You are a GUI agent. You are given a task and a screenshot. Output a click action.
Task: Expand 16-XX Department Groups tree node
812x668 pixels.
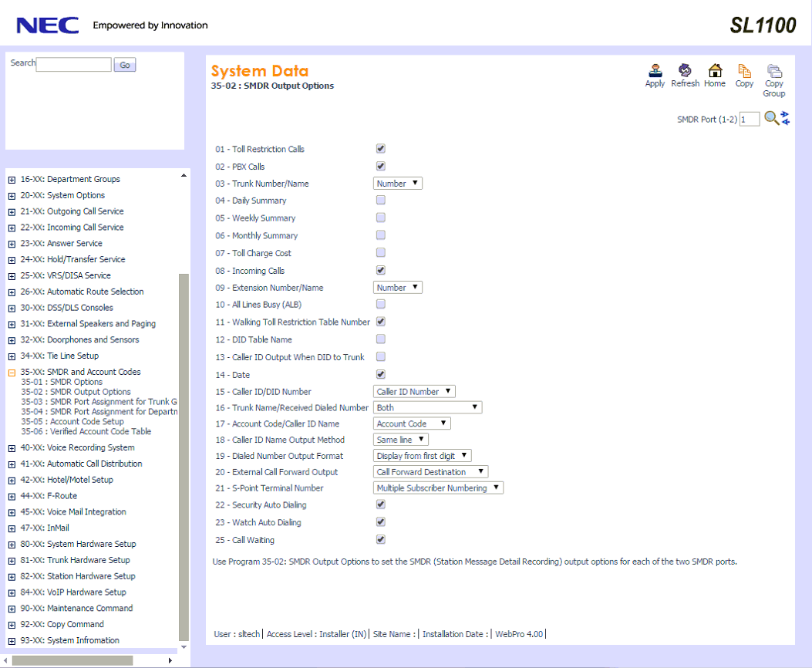tap(12, 180)
